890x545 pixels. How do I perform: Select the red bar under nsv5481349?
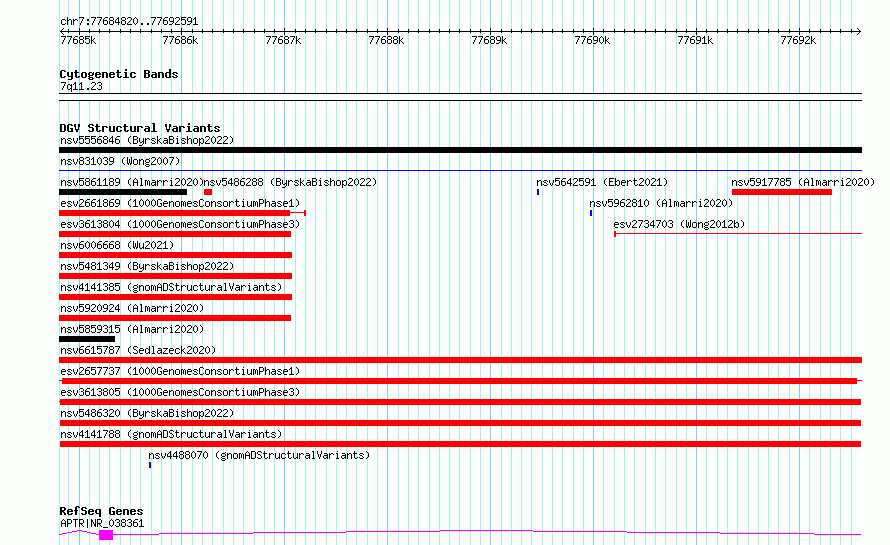coord(175,276)
